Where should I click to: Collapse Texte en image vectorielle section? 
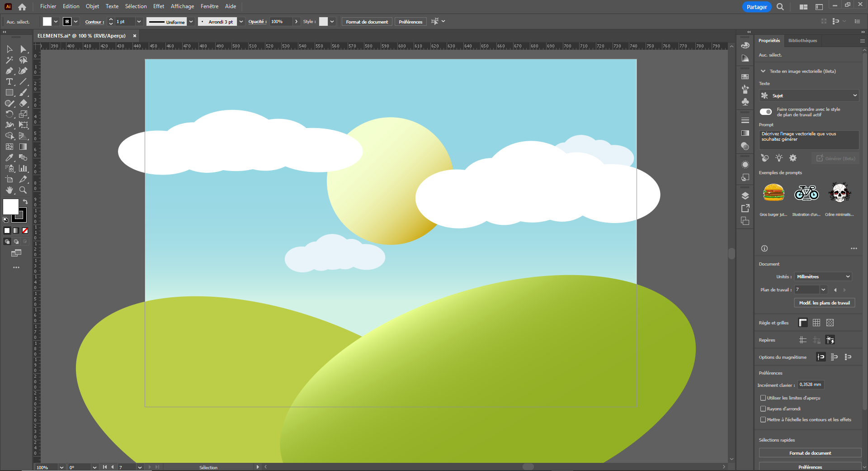click(x=763, y=71)
